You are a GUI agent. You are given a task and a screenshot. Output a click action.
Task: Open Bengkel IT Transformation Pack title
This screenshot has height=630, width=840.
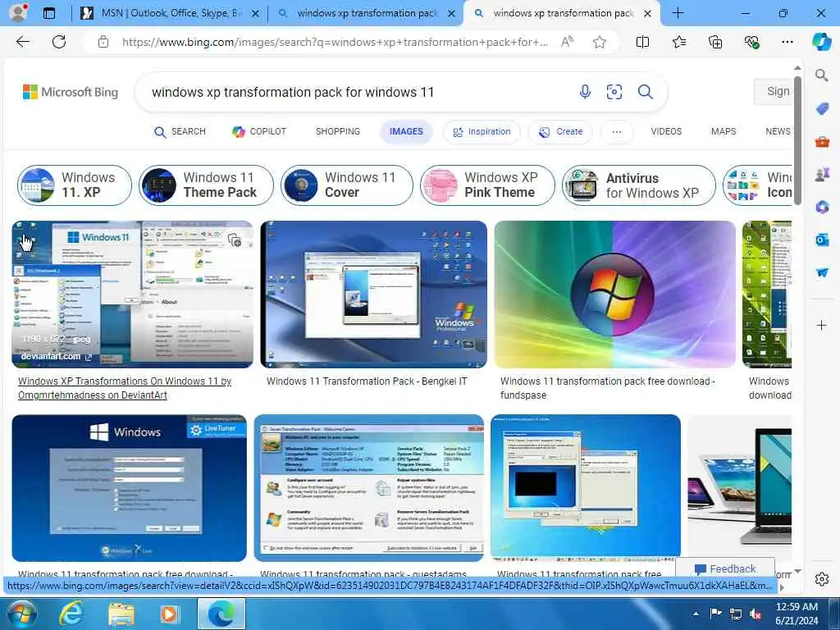(x=367, y=381)
